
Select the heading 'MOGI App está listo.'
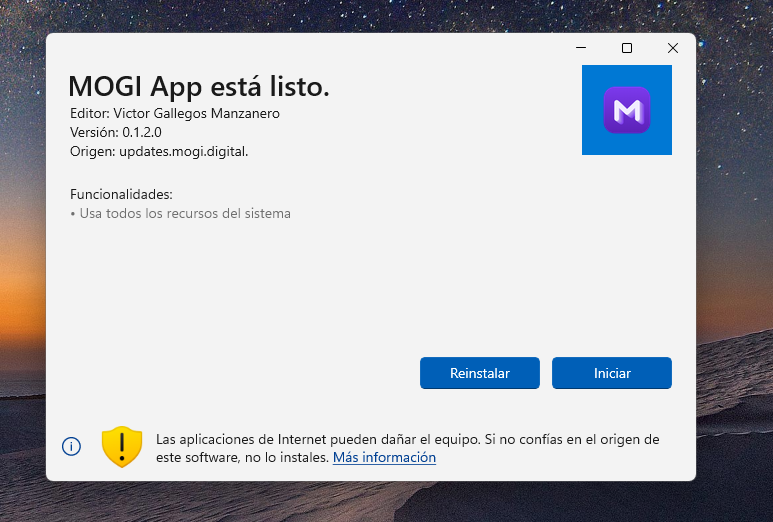[x=199, y=86]
